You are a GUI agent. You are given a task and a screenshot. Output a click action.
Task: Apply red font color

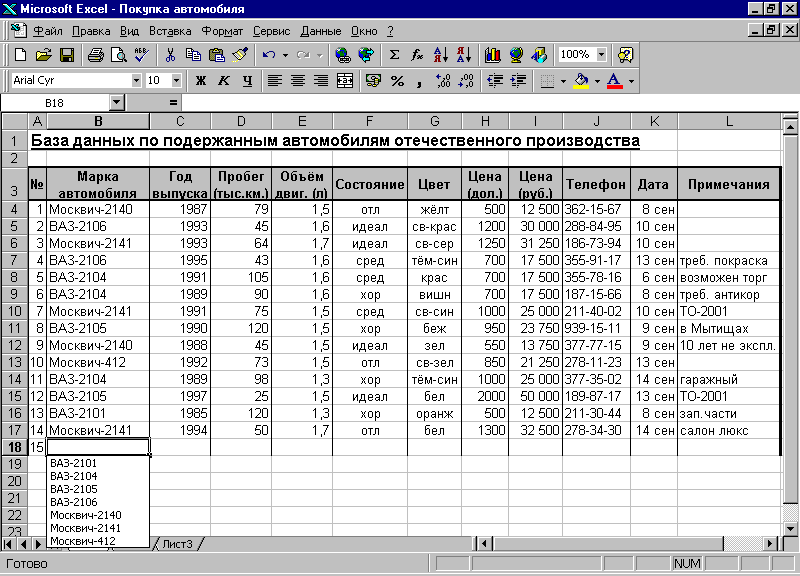point(615,81)
